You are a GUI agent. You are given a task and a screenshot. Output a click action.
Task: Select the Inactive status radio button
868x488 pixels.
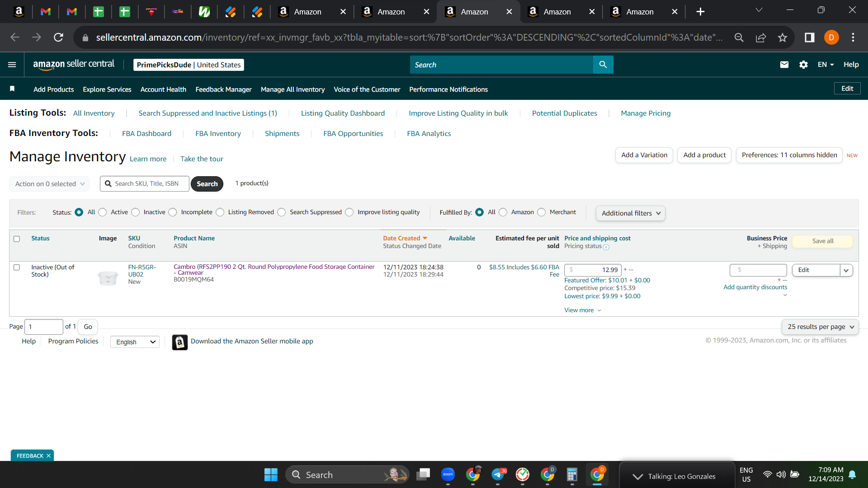(x=136, y=212)
